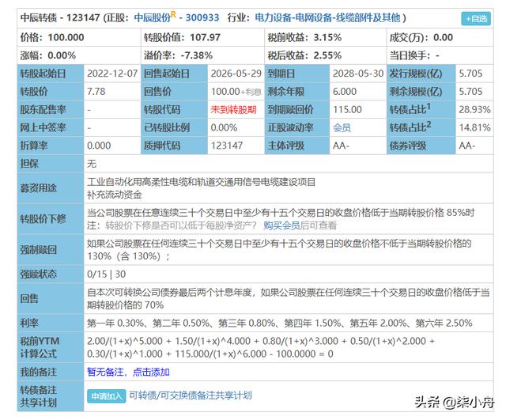Click the 涨幅 0.00% cell

tap(79, 55)
